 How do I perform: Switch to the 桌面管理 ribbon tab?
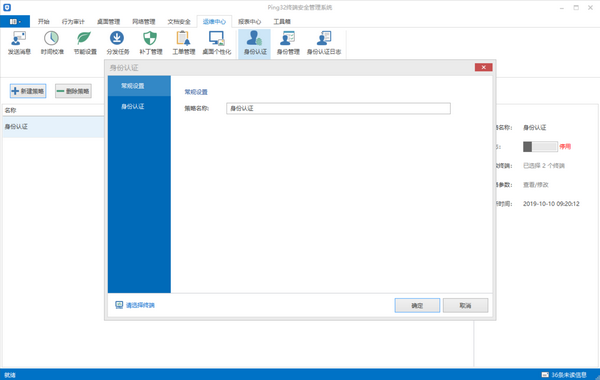coord(108,21)
